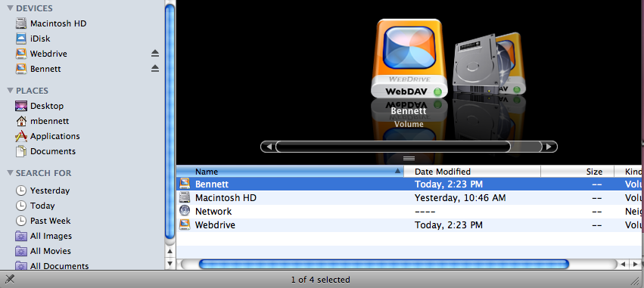
Task: Click the action pen icon in the status bar
Action: click(x=10, y=280)
